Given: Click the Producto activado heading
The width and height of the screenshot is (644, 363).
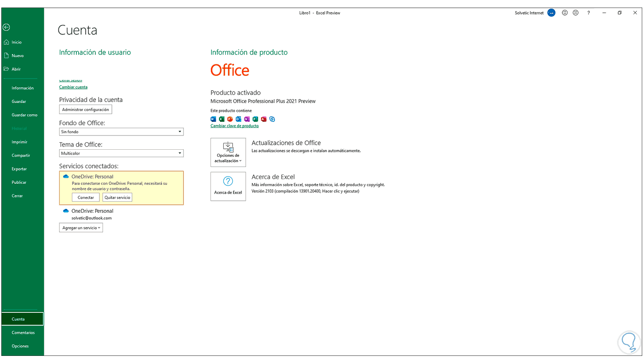Looking at the screenshot, I should click(235, 92).
